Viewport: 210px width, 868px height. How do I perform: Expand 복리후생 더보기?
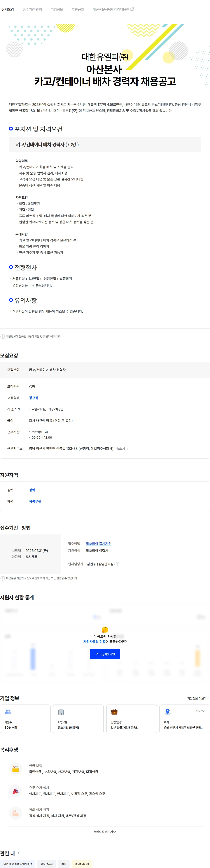click(105, 832)
